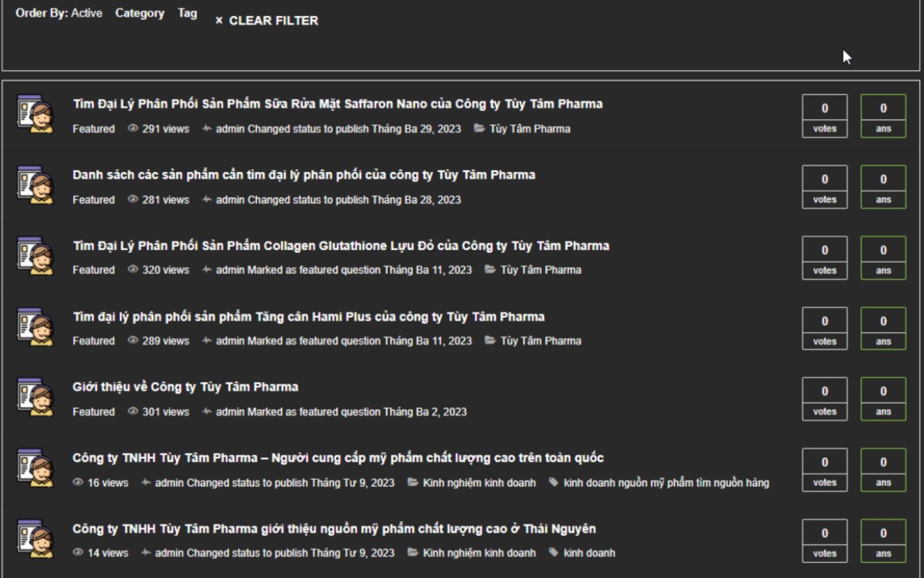Open the Tag filter dropdown
Screen dimensions: 924x578
coord(187,13)
